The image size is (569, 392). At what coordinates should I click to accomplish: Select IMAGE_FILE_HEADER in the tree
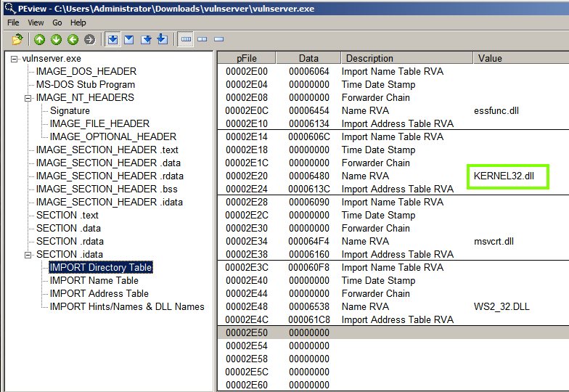pos(100,123)
